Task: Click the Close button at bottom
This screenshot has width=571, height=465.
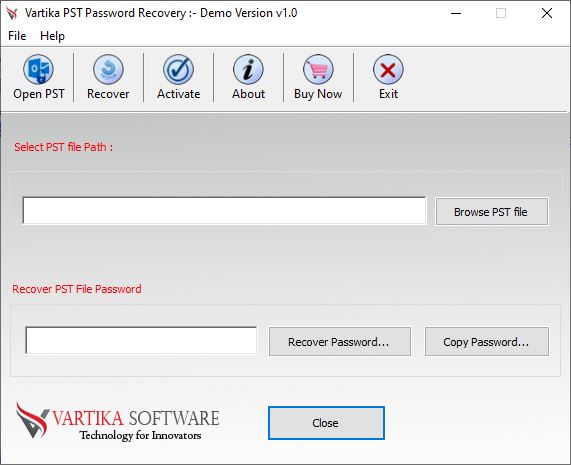Action: [326, 423]
